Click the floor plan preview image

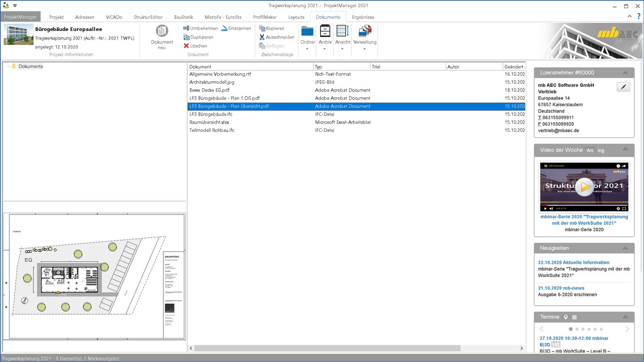click(94, 276)
